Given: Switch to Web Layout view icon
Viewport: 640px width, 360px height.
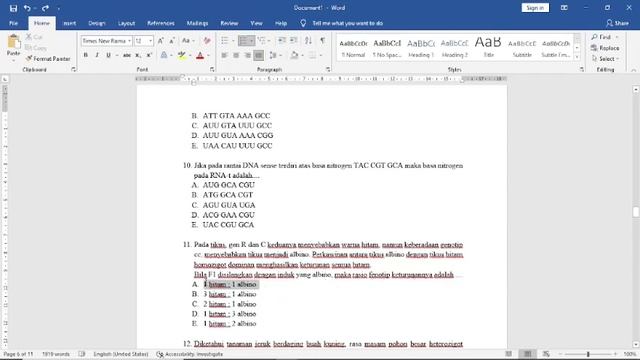Looking at the screenshot, I should [546, 354].
